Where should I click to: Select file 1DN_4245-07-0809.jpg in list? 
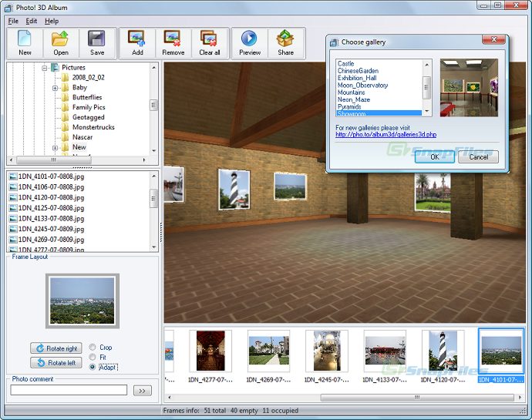coord(46,229)
